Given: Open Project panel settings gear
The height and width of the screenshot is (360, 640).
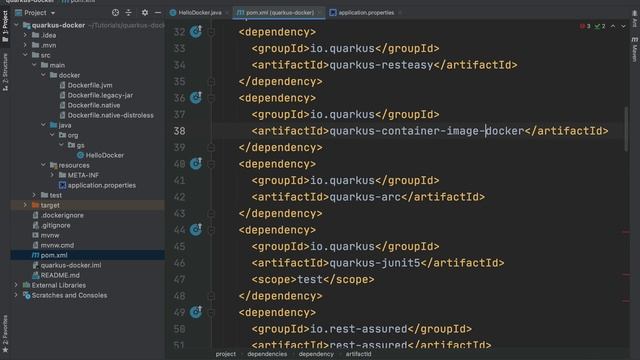Looking at the screenshot, I should 145,13.
